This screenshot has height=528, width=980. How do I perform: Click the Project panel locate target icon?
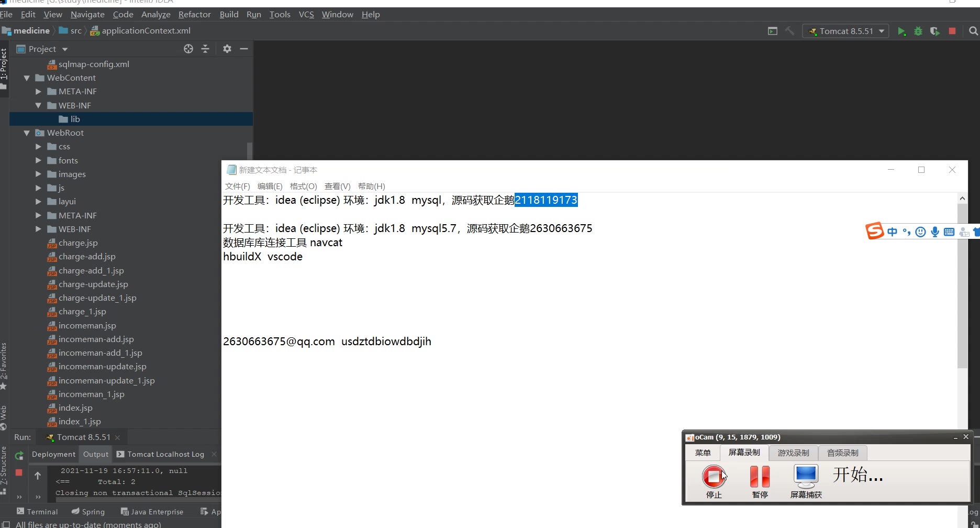click(188, 49)
